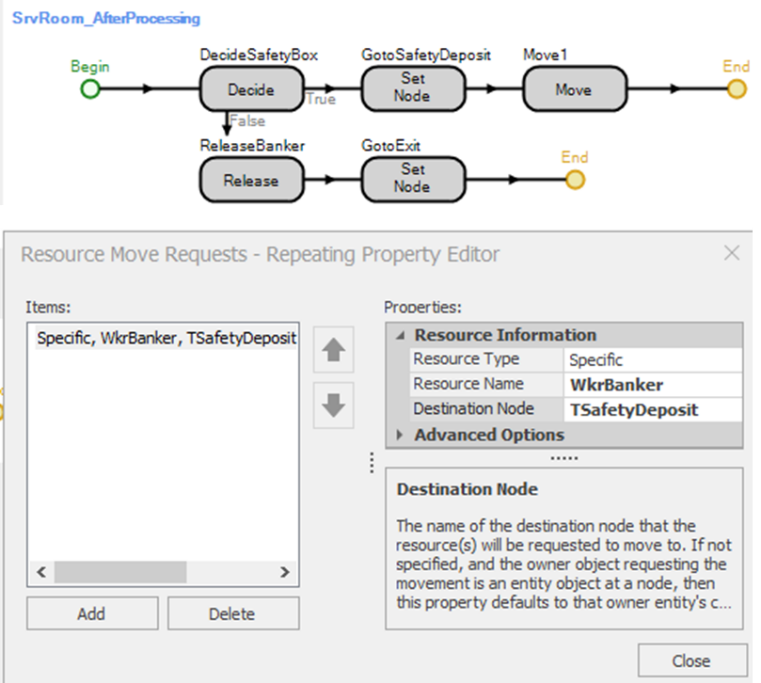Click the Items list scroll left arrow
The height and width of the screenshot is (683, 761).
click(x=42, y=572)
